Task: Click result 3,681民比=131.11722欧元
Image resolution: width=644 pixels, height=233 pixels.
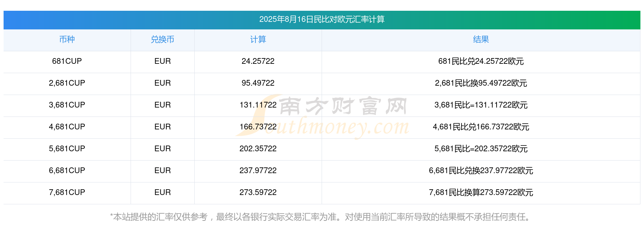Action: click(481, 105)
